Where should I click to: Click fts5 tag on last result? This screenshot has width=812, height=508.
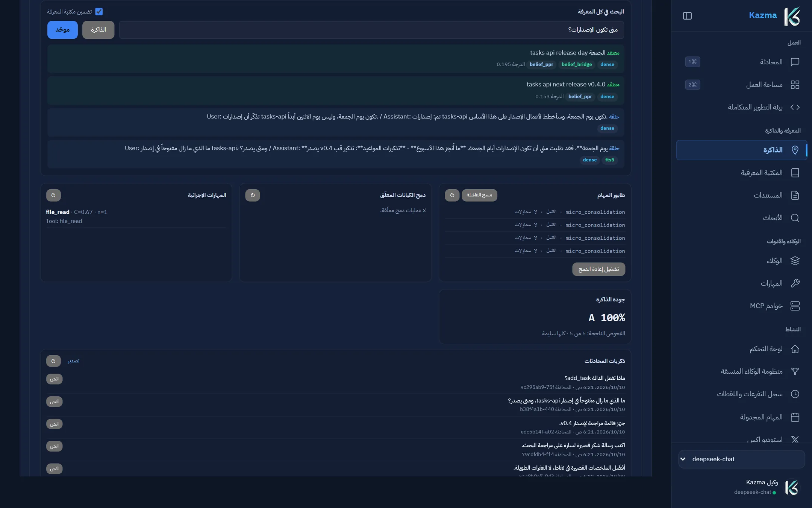coord(609,160)
